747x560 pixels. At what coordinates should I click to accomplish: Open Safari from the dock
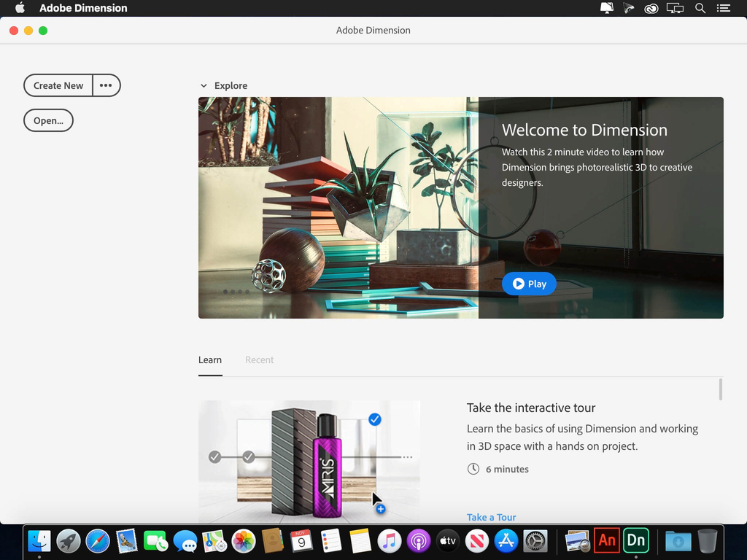tap(98, 540)
